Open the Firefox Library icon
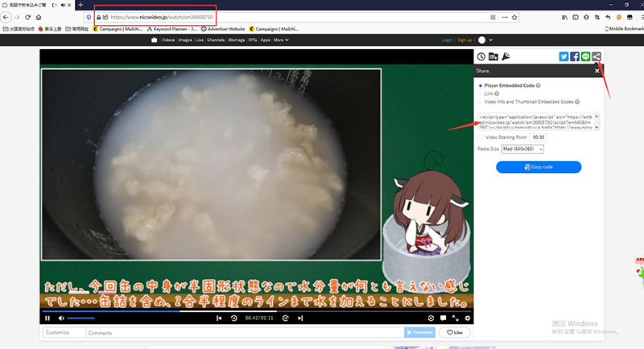The width and height of the screenshot is (644, 349). (565, 17)
